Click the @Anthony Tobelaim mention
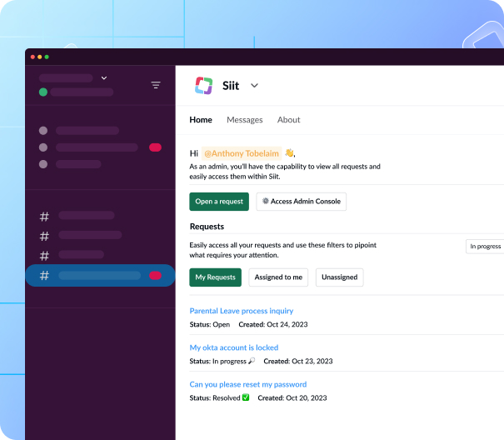 coord(242,153)
